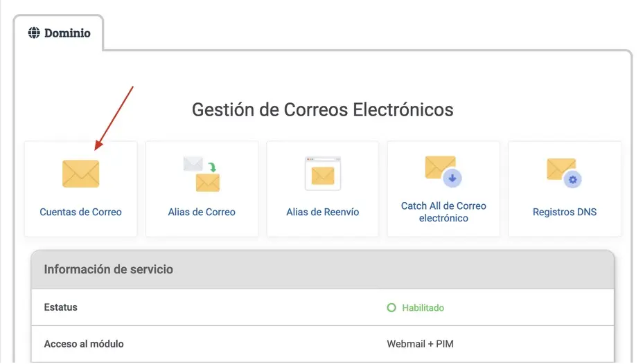643x364 pixels.
Task: Open the Dominio tab
Action: [59, 33]
